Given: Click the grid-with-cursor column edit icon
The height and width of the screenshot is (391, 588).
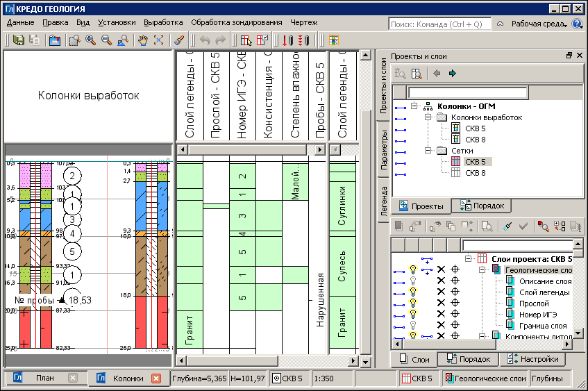Looking at the screenshot, I should [246, 40].
